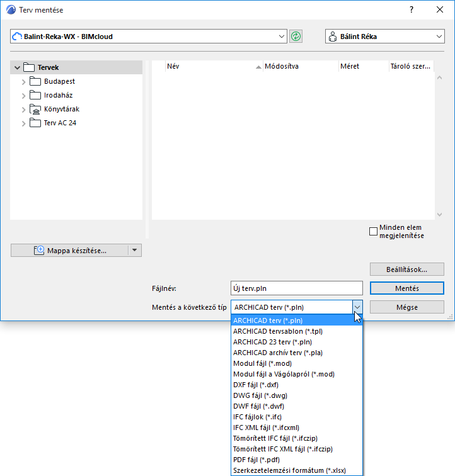
Task: Select the Terv AC 24 tree item label
Action: 60,123
